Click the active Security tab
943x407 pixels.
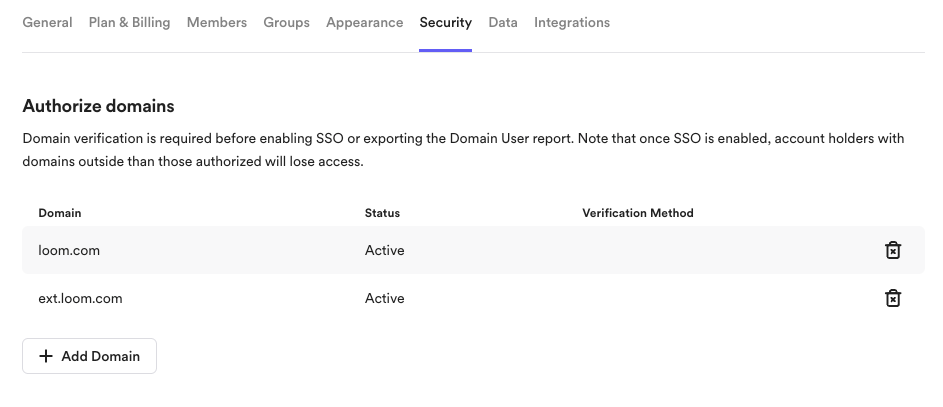click(x=445, y=22)
